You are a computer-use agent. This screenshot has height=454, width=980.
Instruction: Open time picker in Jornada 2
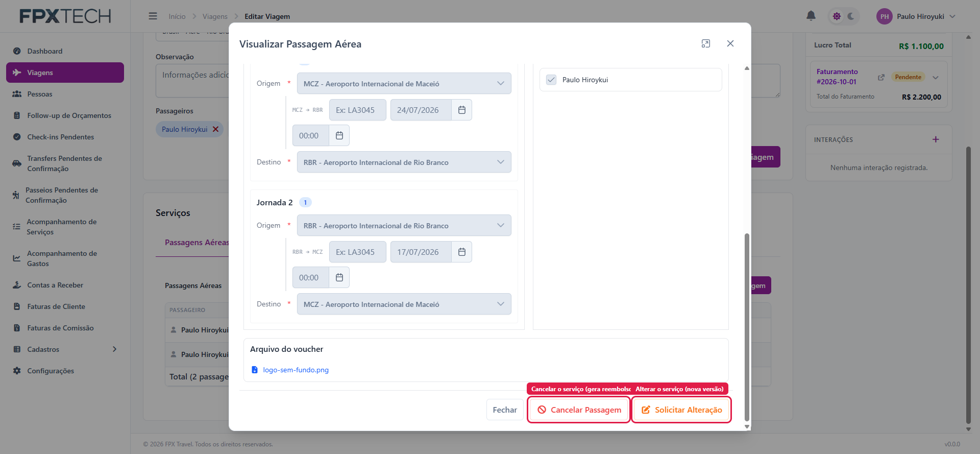pyautogui.click(x=339, y=277)
